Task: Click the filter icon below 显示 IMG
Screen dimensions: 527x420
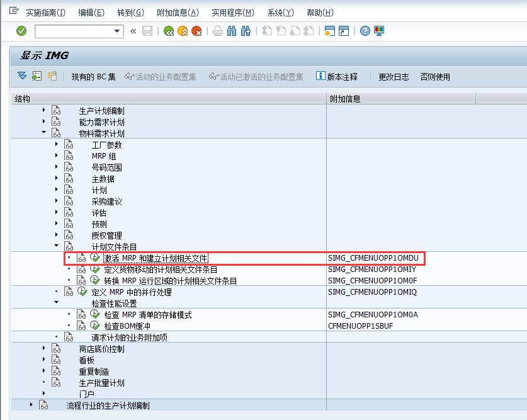Action: pos(21,76)
